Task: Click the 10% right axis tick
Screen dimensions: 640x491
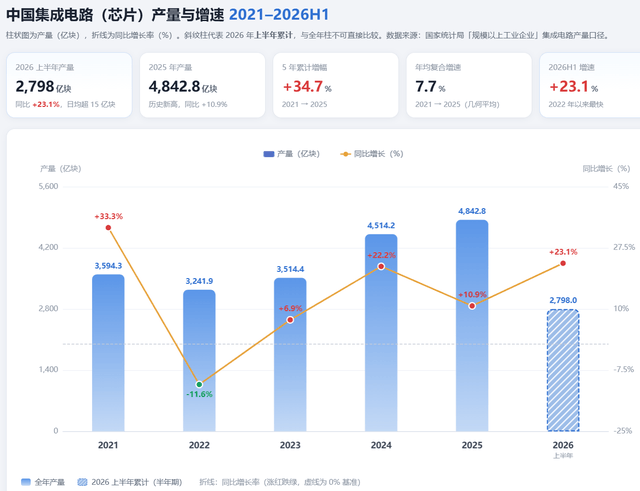Action: [x=621, y=308]
